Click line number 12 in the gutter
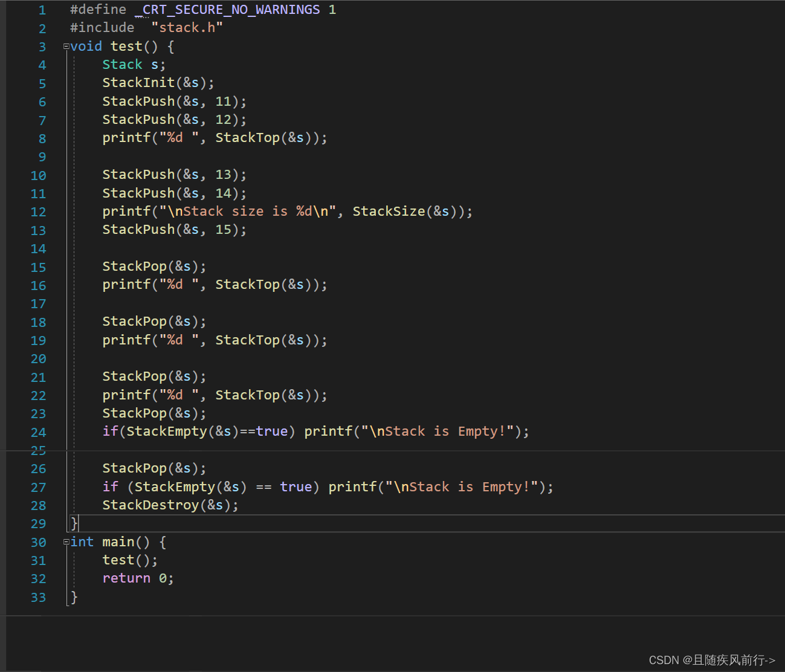The width and height of the screenshot is (785, 672). 38,212
